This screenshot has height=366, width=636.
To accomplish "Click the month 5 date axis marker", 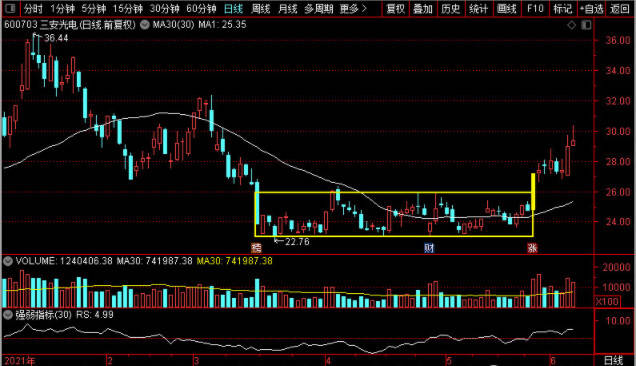I will click(x=448, y=361).
